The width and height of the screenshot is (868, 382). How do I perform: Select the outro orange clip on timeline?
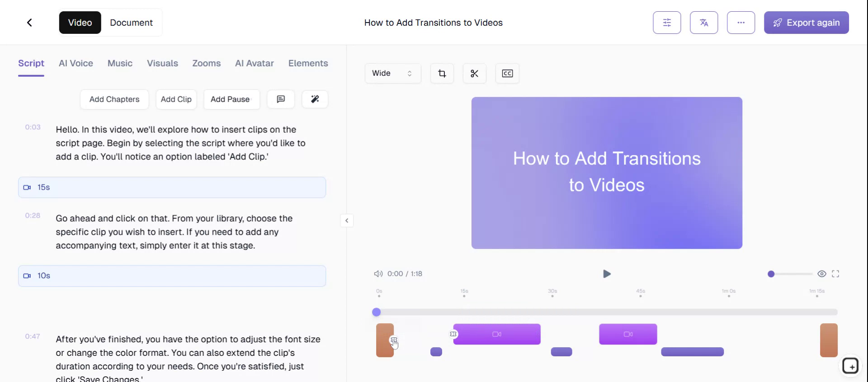point(829,340)
